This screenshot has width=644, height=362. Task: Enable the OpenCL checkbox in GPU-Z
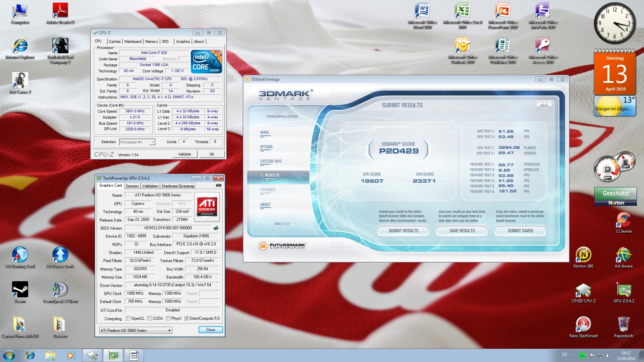(x=128, y=318)
